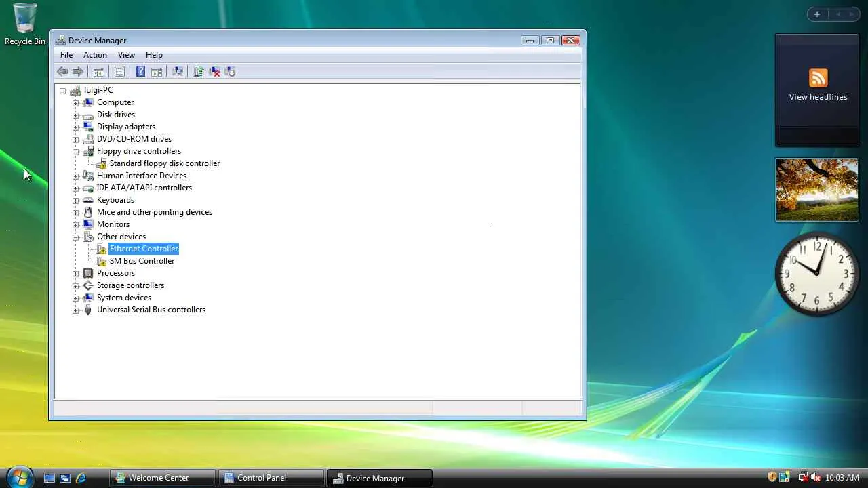The width and height of the screenshot is (868, 488).
Task: Select the luigi-PC label
Action: click(x=98, y=90)
